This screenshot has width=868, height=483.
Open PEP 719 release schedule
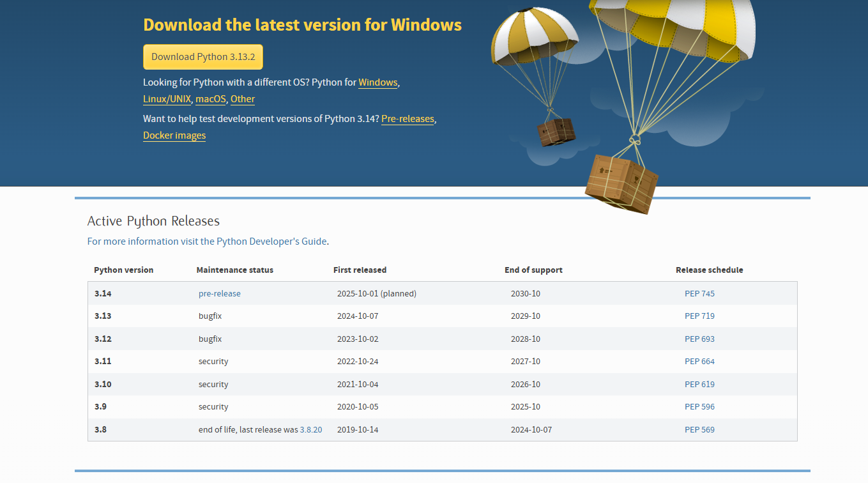click(x=699, y=316)
